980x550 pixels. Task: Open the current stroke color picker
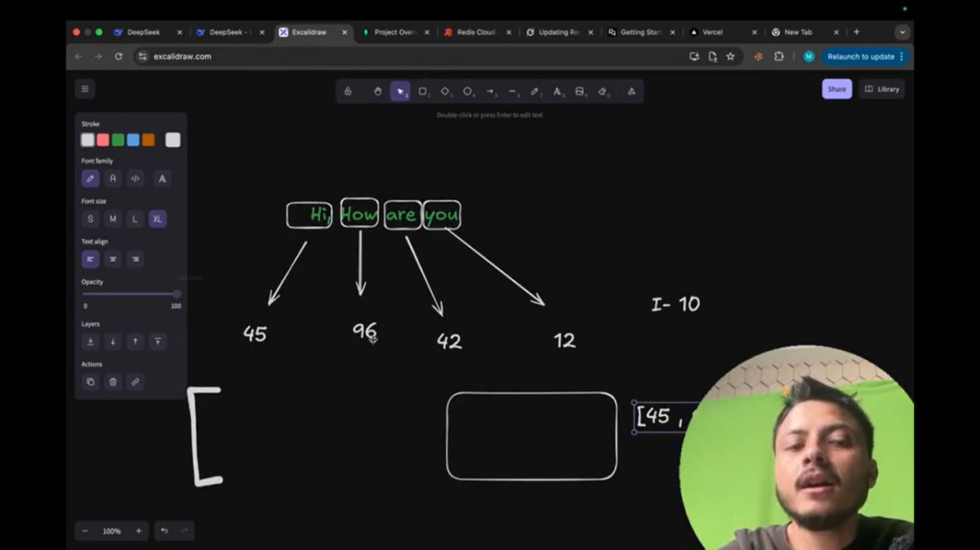point(173,140)
